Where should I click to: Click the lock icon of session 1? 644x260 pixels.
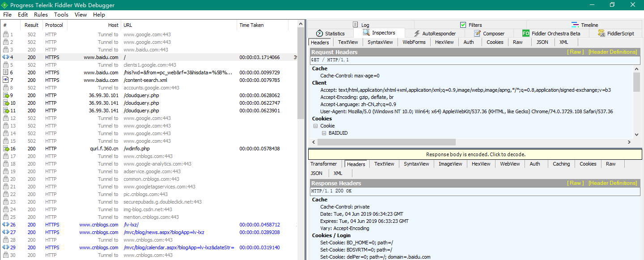tap(6, 34)
